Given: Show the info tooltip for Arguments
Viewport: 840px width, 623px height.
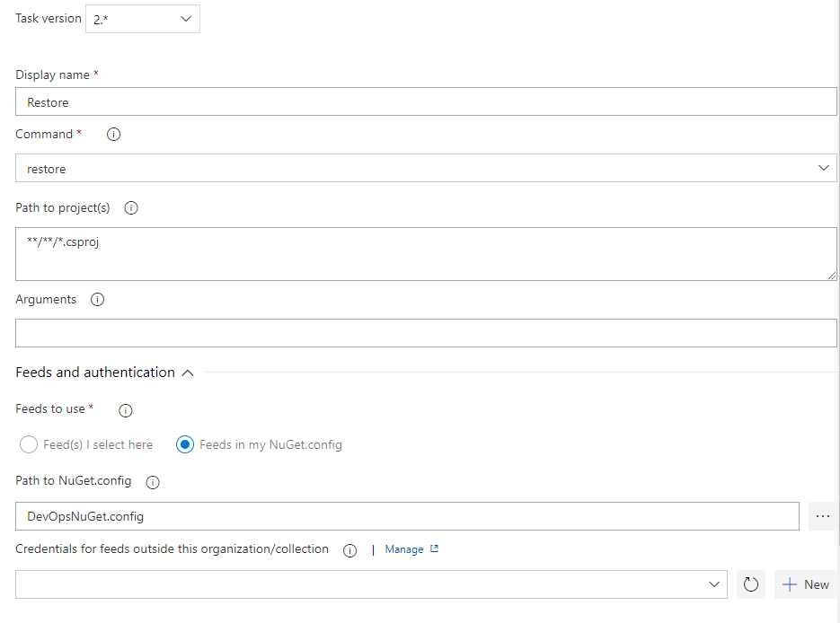Looking at the screenshot, I should 98,300.
